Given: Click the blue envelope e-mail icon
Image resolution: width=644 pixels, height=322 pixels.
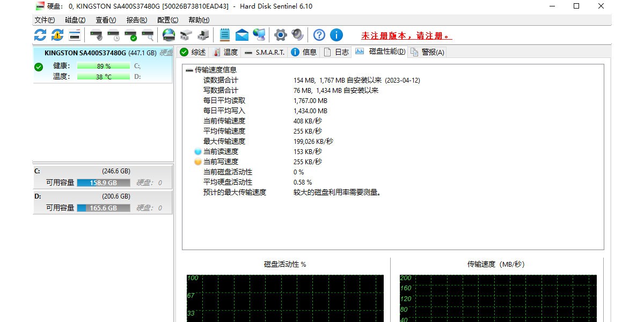Looking at the screenshot, I should pyautogui.click(x=242, y=35).
